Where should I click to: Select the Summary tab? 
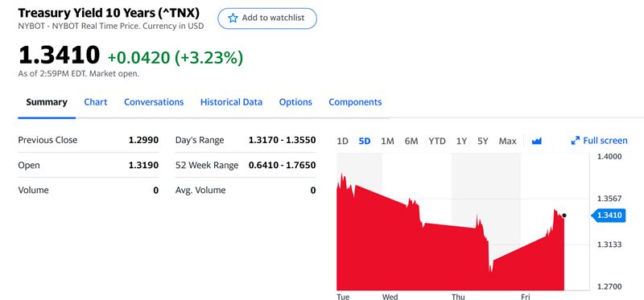point(47,102)
